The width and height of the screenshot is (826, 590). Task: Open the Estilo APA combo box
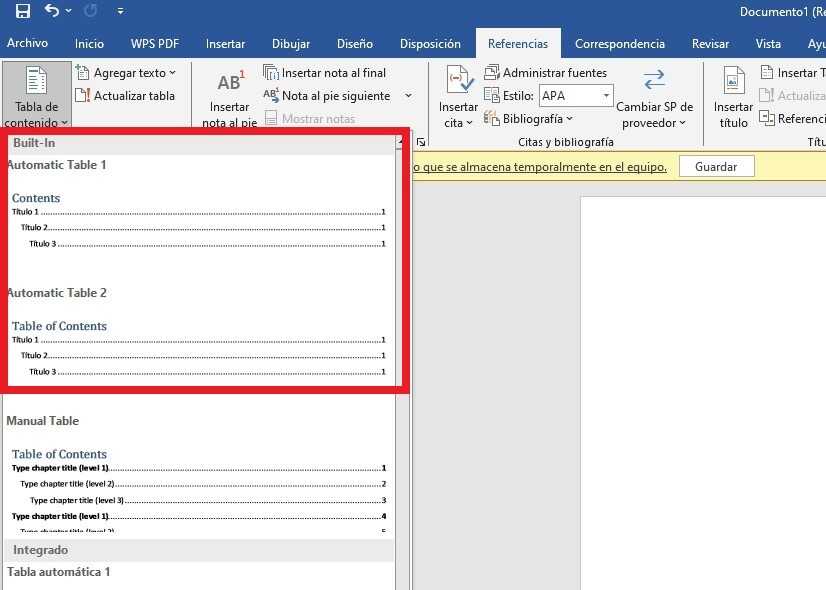point(576,96)
